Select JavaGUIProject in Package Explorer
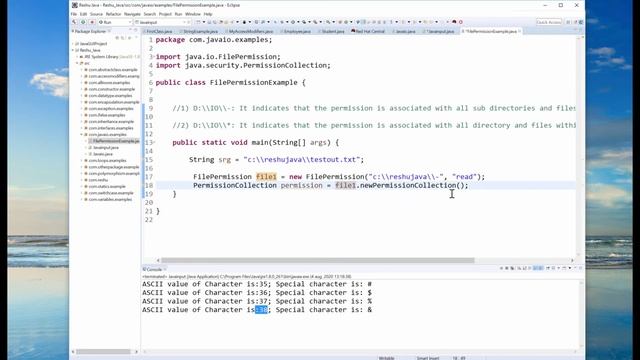The image size is (640, 360). tap(93, 44)
